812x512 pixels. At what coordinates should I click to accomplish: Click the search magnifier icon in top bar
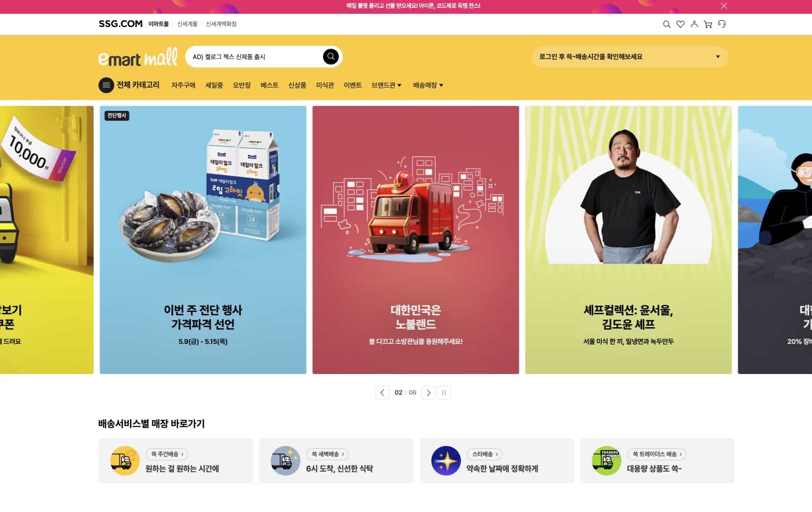tap(667, 24)
